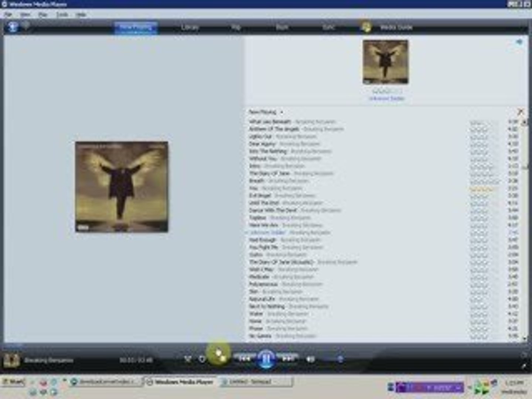
Task: Open the Burn tab
Action: tap(282, 27)
